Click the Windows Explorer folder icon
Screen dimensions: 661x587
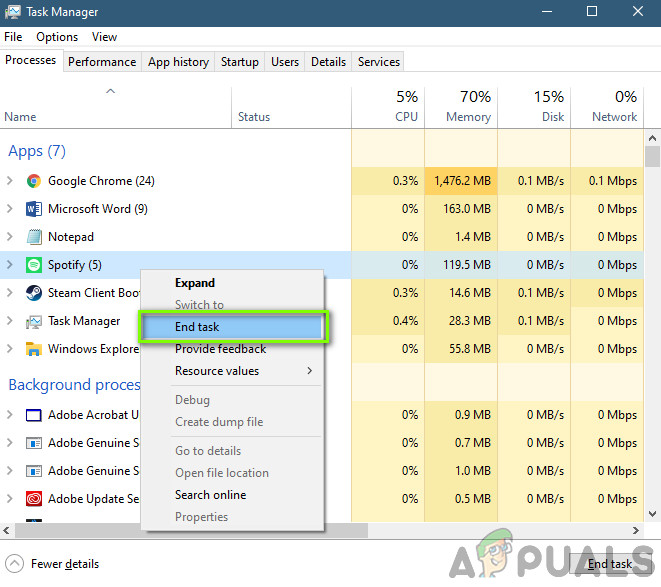33,349
